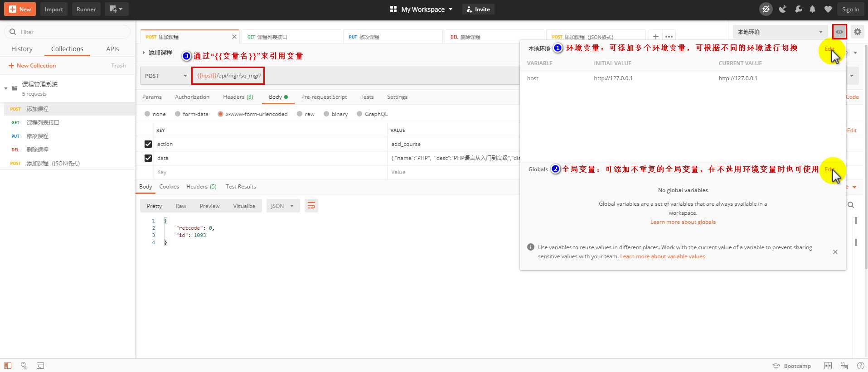Viewport: 868px width, 372px height.
Task: Open HTTP method POST dropdown
Action: (166, 76)
